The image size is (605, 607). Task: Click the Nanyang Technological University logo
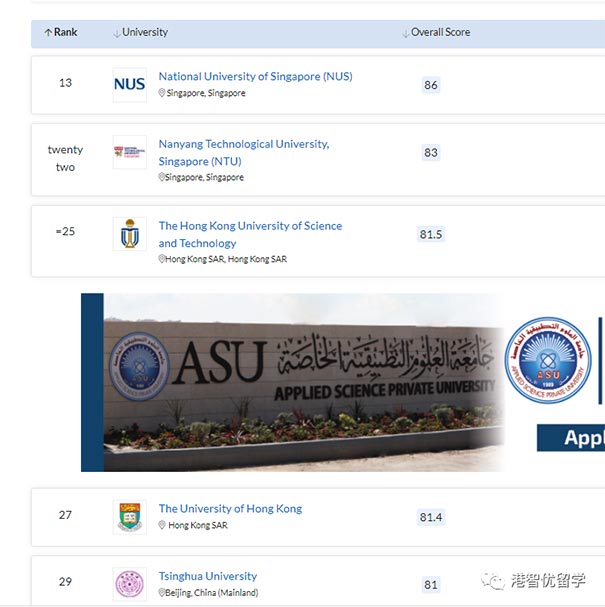coord(129,152)
